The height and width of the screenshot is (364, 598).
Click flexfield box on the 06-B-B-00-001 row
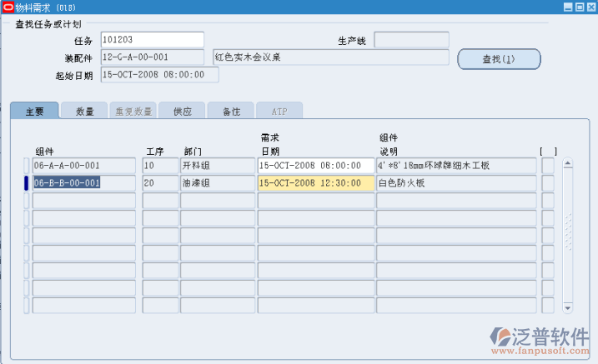pyautogui.click(x=547, y=183)
